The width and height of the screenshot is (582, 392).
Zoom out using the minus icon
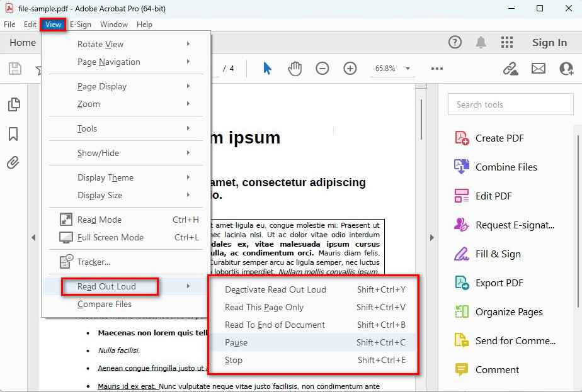pyautogui.click(x=322, y=69)
